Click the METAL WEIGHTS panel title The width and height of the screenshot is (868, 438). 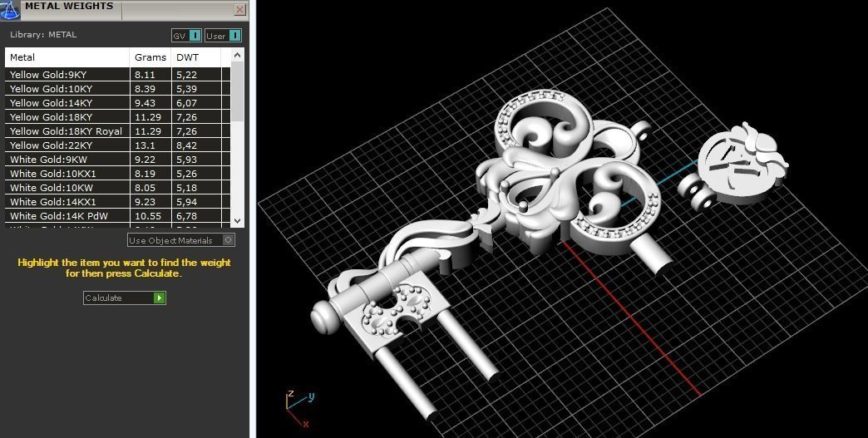[x=69, y=7]
